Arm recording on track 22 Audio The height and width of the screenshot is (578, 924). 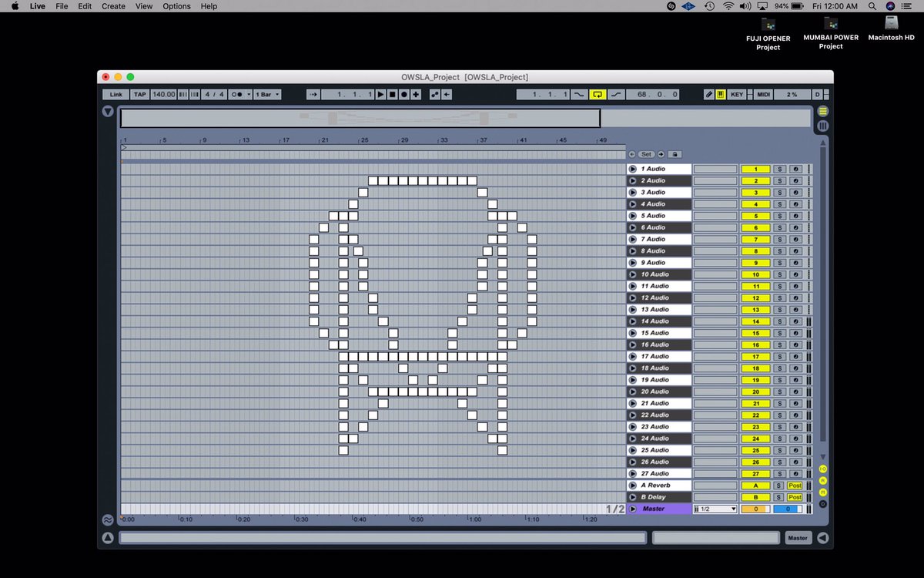click(795, 415)
